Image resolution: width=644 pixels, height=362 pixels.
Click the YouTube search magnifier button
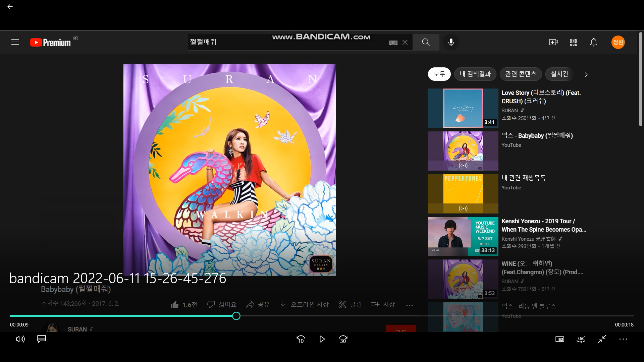(x=426, y=42)
